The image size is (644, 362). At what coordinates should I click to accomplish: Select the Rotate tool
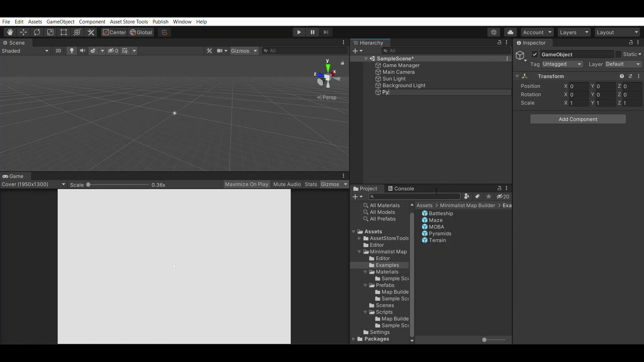pyautogui.click(x=37, y=32)
